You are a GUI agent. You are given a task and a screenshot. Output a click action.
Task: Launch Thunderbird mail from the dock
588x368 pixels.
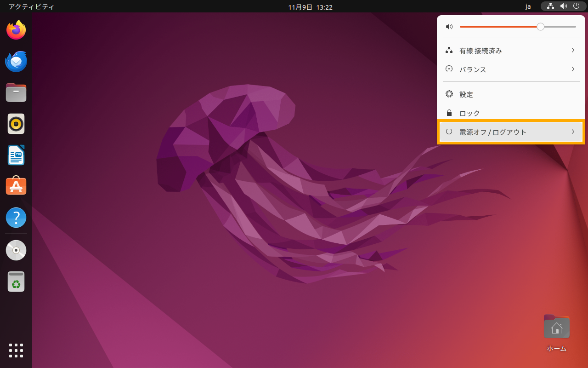16,61
